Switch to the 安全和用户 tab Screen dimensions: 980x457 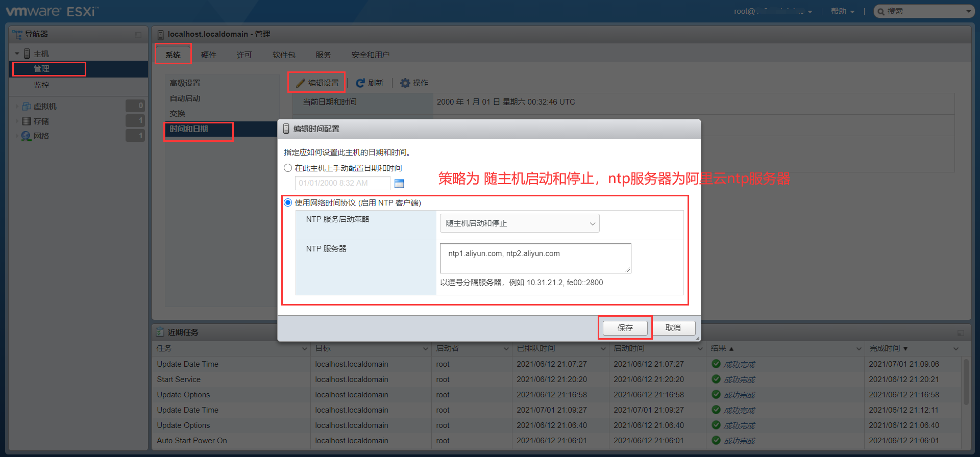[x=371, y=55]
